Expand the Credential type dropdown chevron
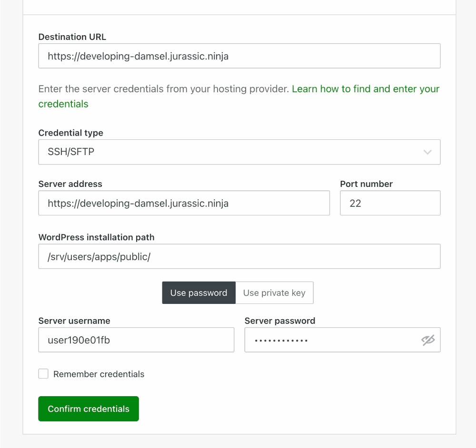 tap(427, 152)
